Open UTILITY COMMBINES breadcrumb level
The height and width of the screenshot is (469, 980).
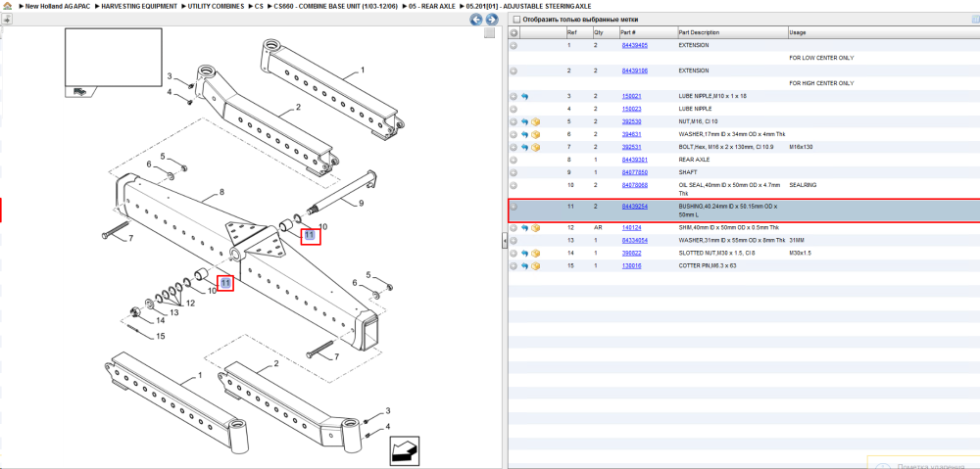pyautogui.click(x=218, y=6)
